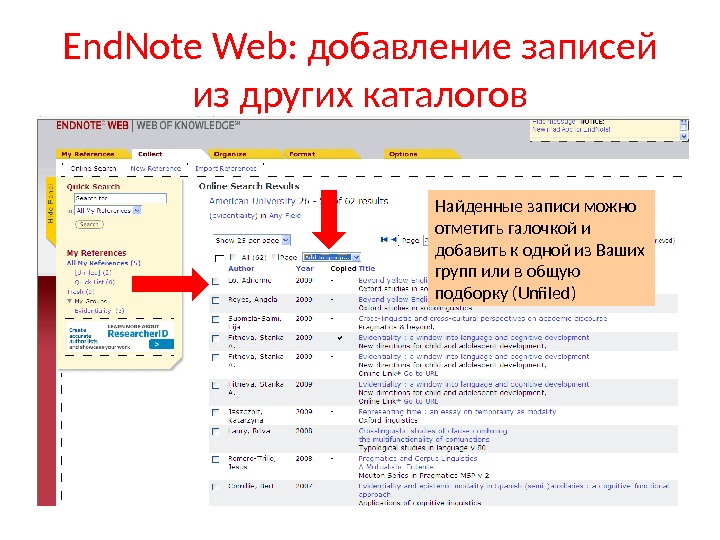Check the box for Jaszczolt record
Viewport: 720px width, 540px height.
click(x=216, y=412)
